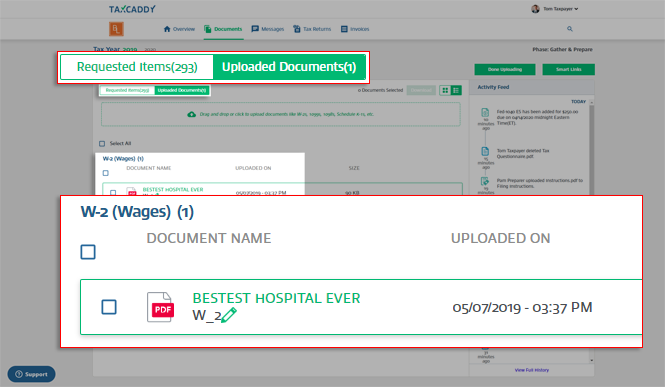This screenshot has width=665, height=387.
Task: Open the Invoices section
Action: [355, 29]
